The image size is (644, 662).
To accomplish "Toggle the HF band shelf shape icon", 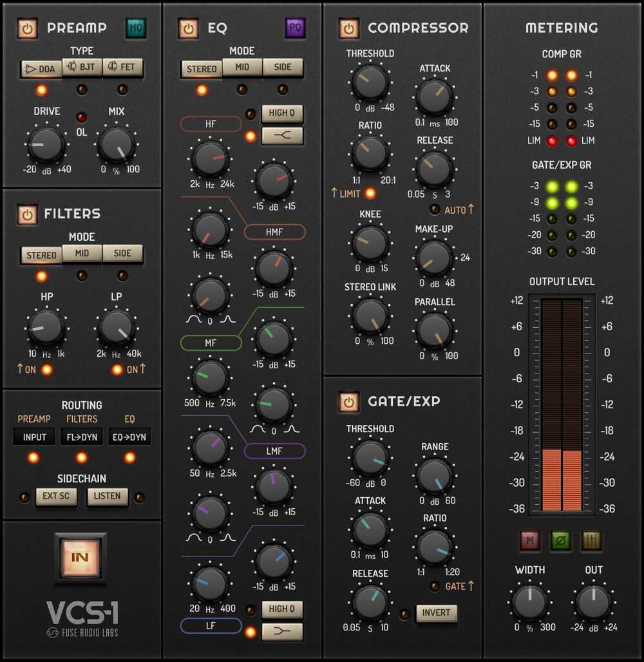I will [282, 135].
